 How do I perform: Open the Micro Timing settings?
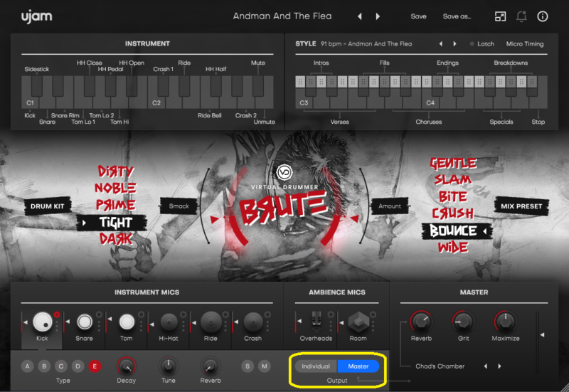click(x=525, y=44)
